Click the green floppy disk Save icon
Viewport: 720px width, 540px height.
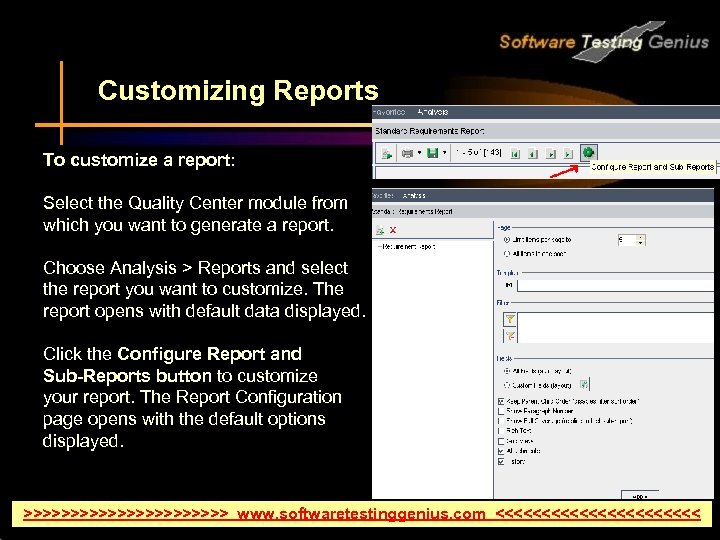pyautogui.click(x=432, y=152)
